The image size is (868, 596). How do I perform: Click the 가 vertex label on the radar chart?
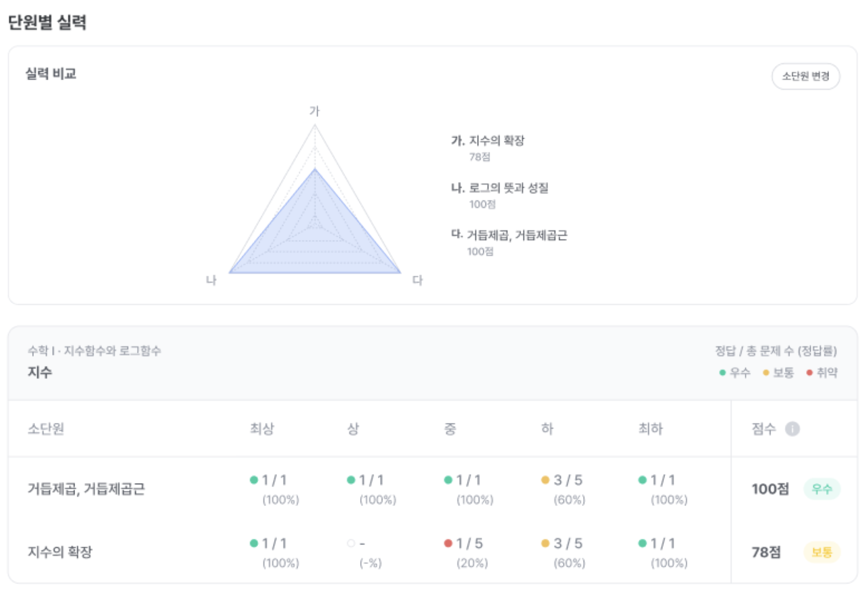[x=315, y=111]
